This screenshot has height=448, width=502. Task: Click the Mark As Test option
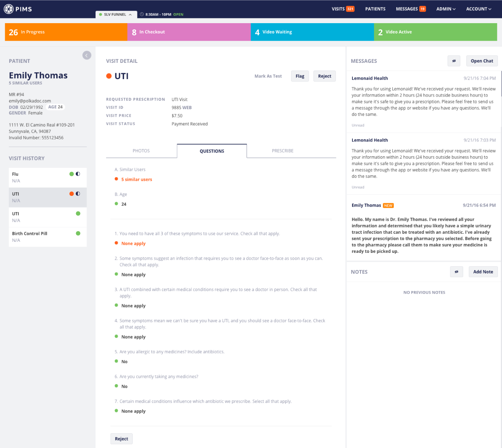(x=268, y=76)
